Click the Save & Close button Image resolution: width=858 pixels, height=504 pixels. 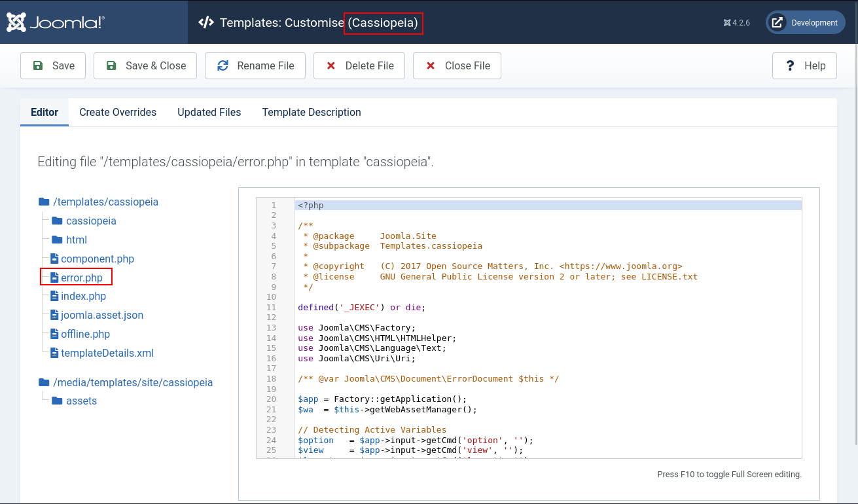pyautogui.click(x=145, y=65)
